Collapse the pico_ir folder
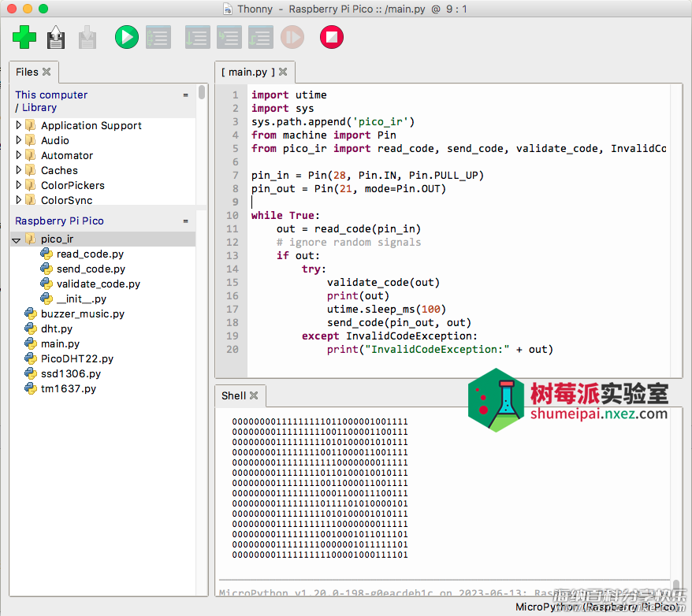Screen dimensions: 692x616 click(17, 240)
